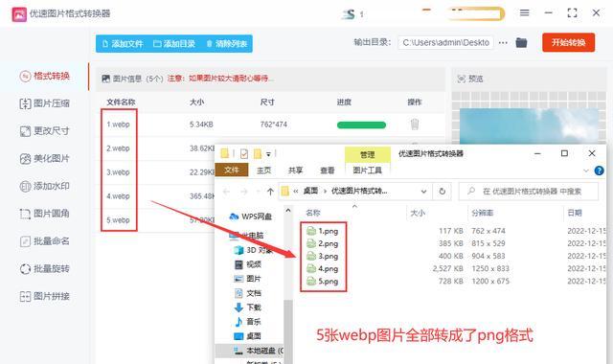Open quick access toolbar dropdown arrow
This screenshot has height=364, width=613.
[268, 154]
